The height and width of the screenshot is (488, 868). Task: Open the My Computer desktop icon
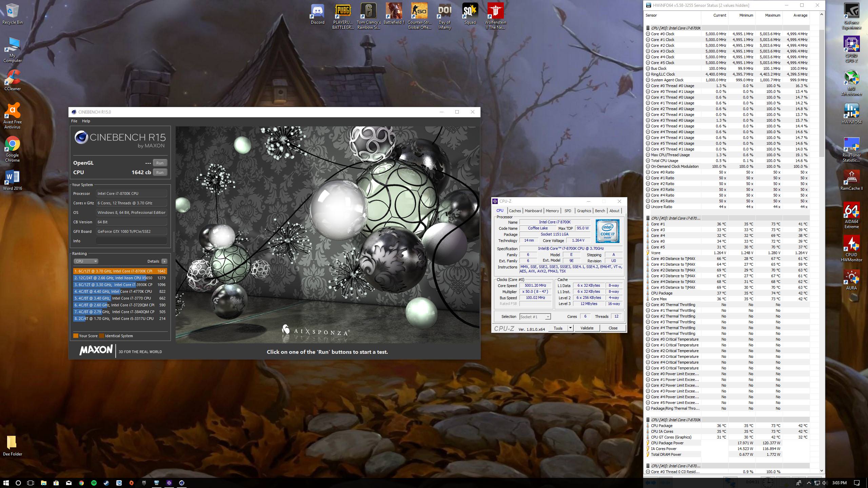click(13, 50)
